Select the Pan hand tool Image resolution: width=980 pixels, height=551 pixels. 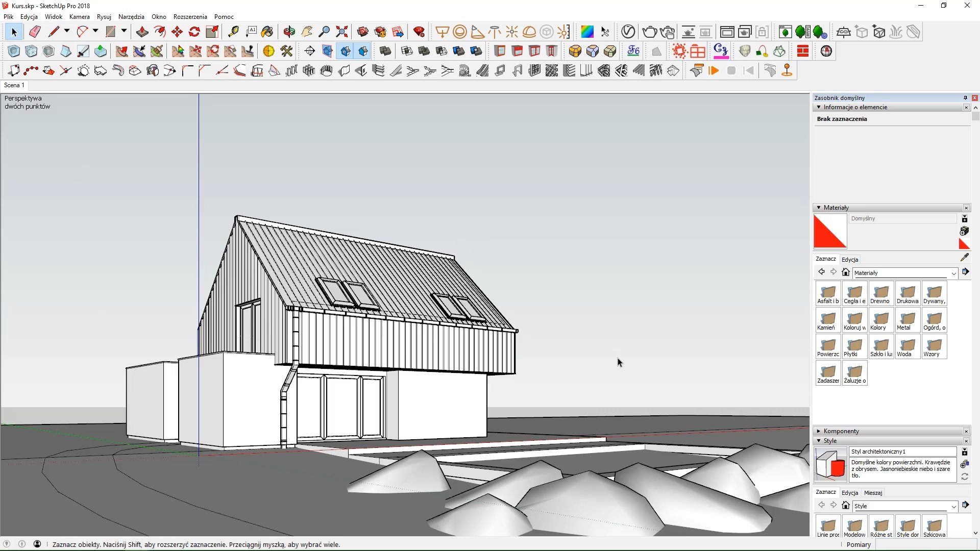click(x=307, y=32)
